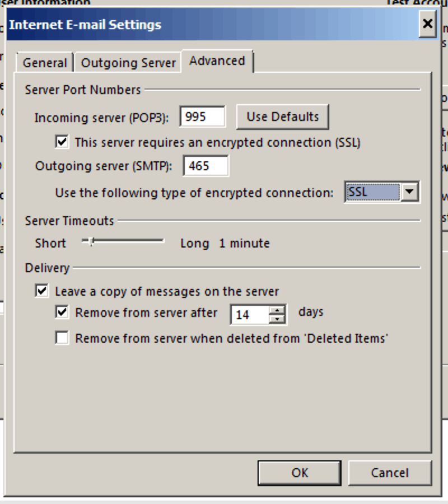The image size is (448, 504).
Task: Toggle Leave a copy of messages on server
Action: [41, 291]
